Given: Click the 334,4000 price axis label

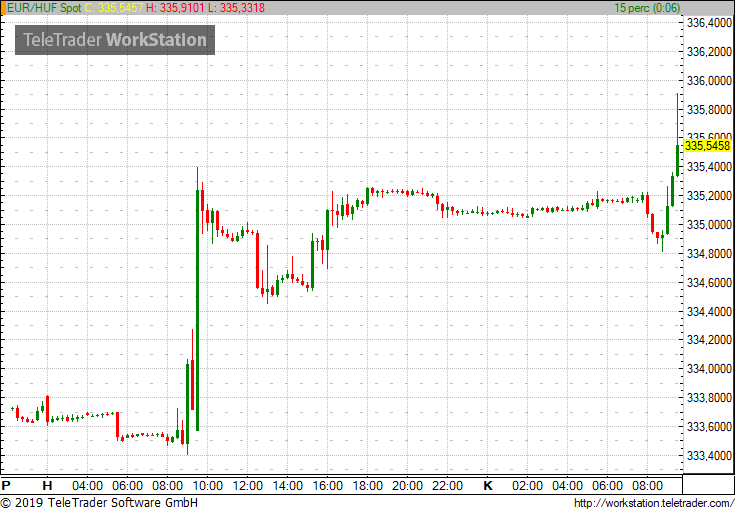Looking at the screenshot, I should click(x=708, y=311).
